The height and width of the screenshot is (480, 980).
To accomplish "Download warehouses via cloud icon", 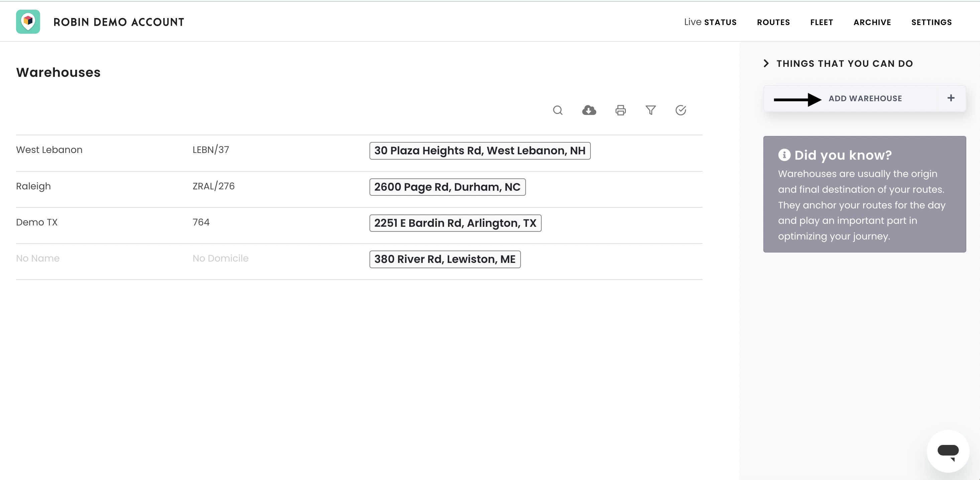I will click(589, 110).
